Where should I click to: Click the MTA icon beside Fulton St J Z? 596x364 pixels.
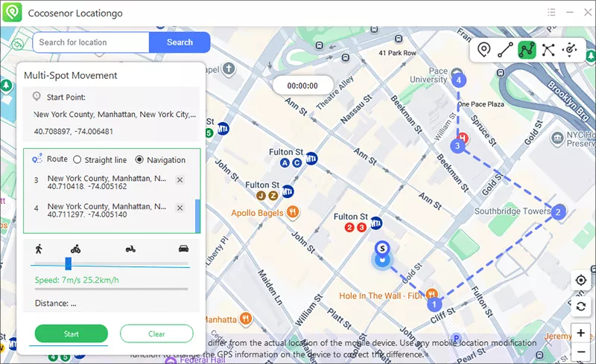[288, 191]
